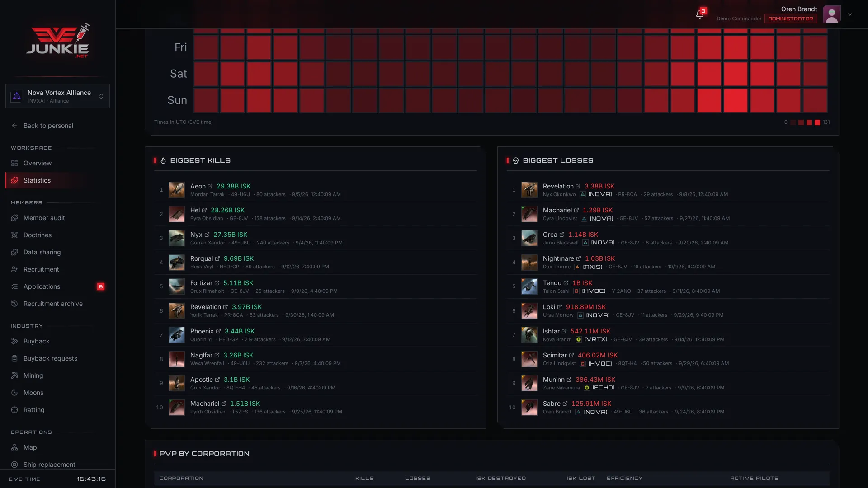Viewport: 868px width, 488px height.
Task: Click the EVE Junkie logo
Action: tap(57, 41)
